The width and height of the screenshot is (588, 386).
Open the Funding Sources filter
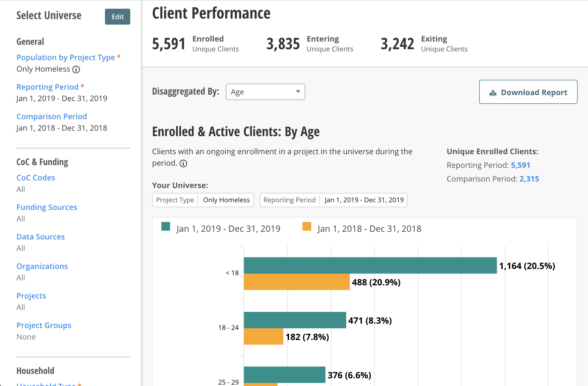pos(47,207)
